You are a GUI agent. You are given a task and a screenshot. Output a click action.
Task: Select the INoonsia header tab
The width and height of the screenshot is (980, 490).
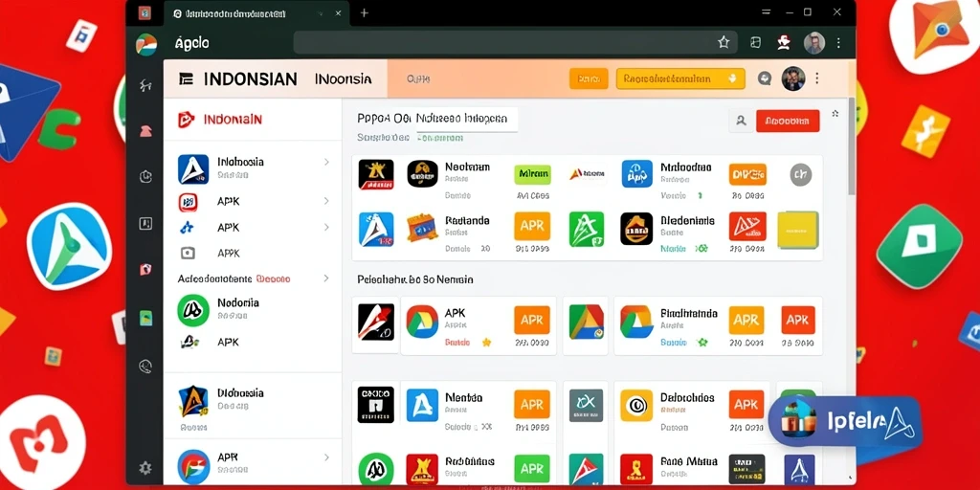344,79
